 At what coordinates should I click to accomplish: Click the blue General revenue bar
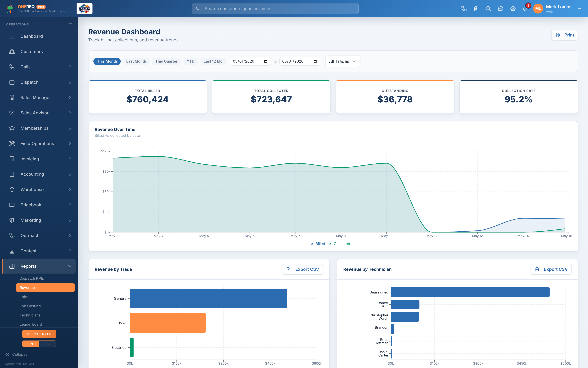coord(208,298)
